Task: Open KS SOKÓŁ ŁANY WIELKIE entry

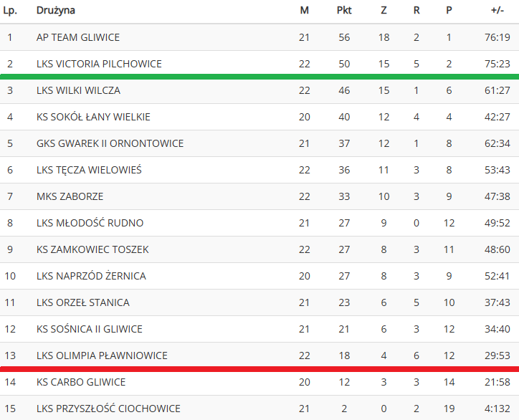Action: tap(93, 117)
